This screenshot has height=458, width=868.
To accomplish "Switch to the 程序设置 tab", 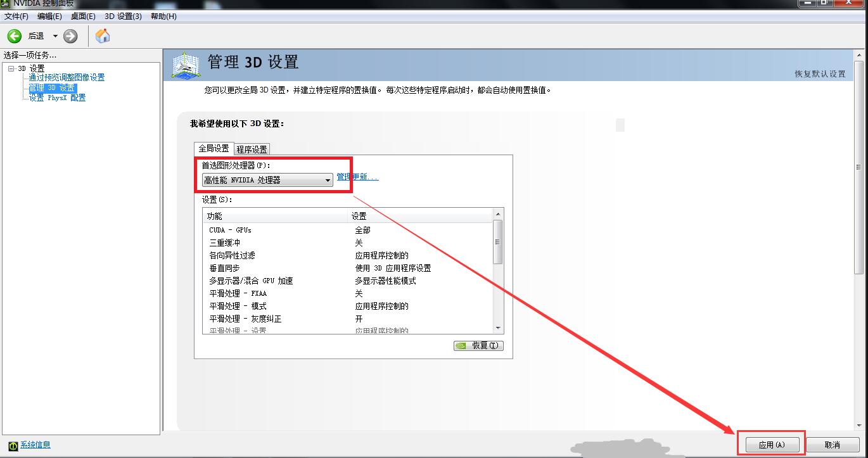I will (252, 149).
